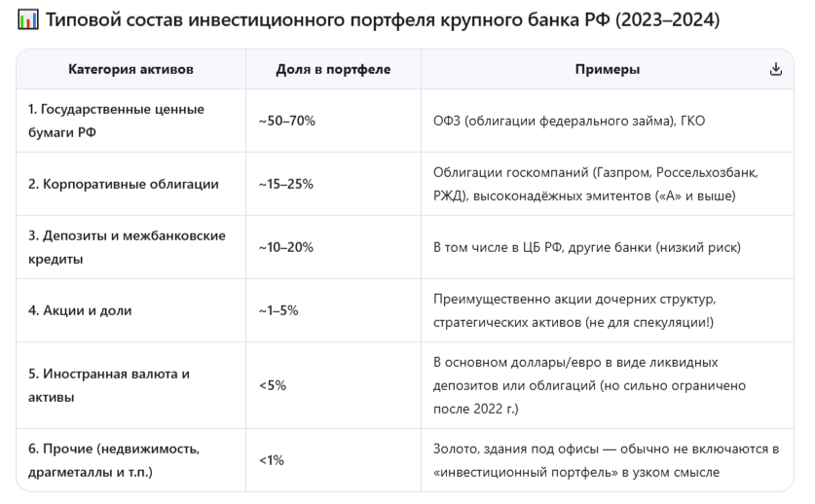Select "Депозиты и межбанковские кредиты" row label
The width and height of the screenshot is (815, 504).
tap(127, 247)
